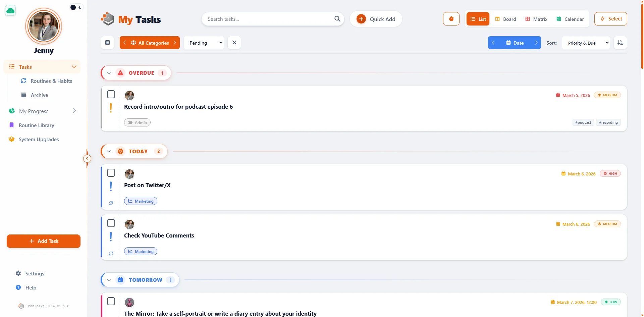Viewport: 644px width, 317px height.
Task: Switch to Board view
Action: (x=505, y=19)
